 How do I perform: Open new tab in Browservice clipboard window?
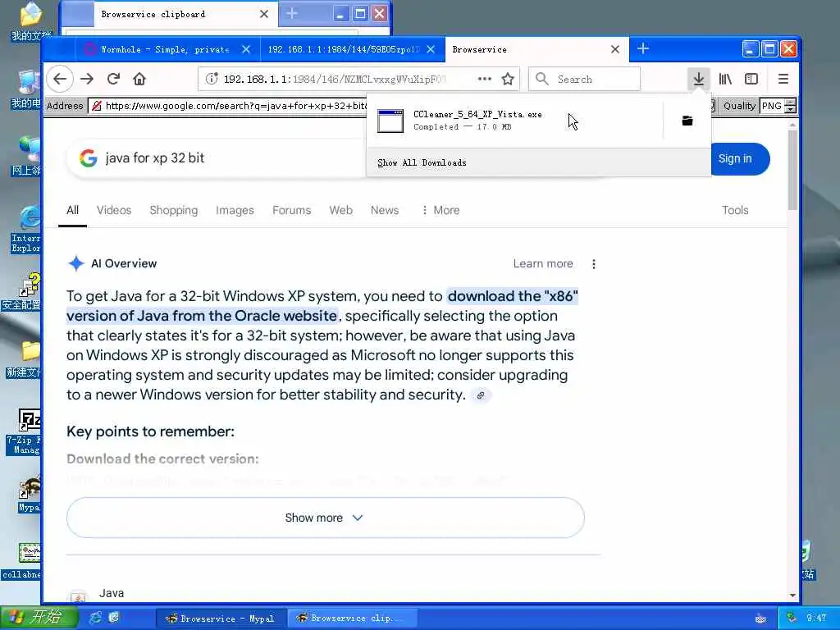point(292,13)
